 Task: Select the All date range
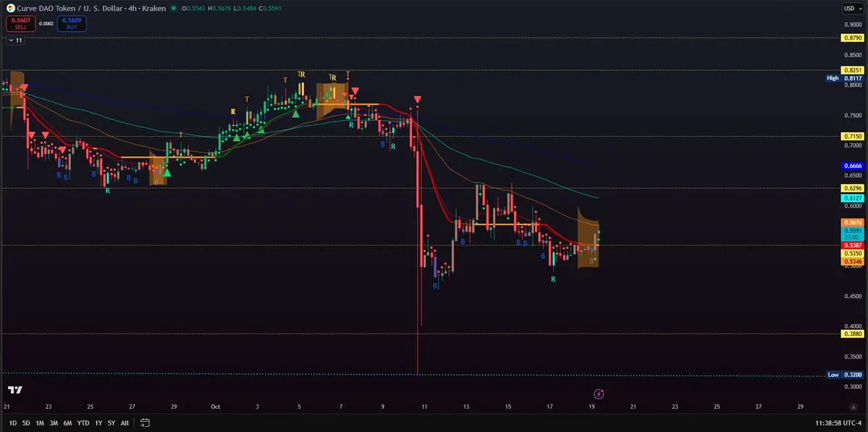coord(125,423)
